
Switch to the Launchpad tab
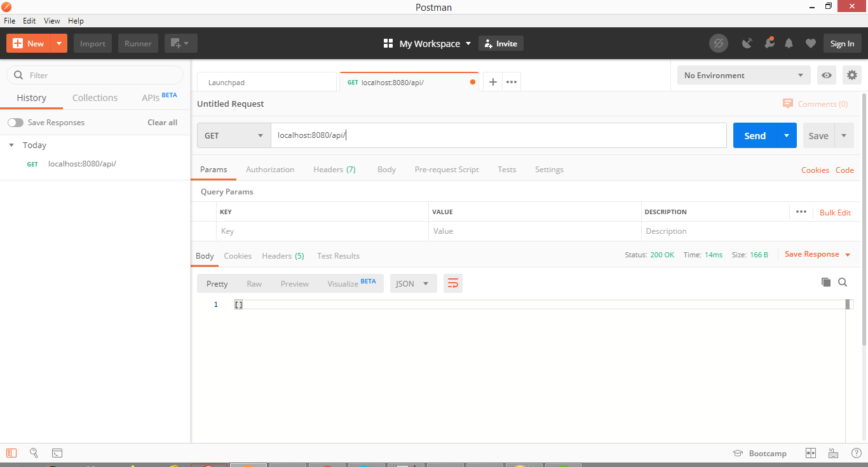coord(267,83)
